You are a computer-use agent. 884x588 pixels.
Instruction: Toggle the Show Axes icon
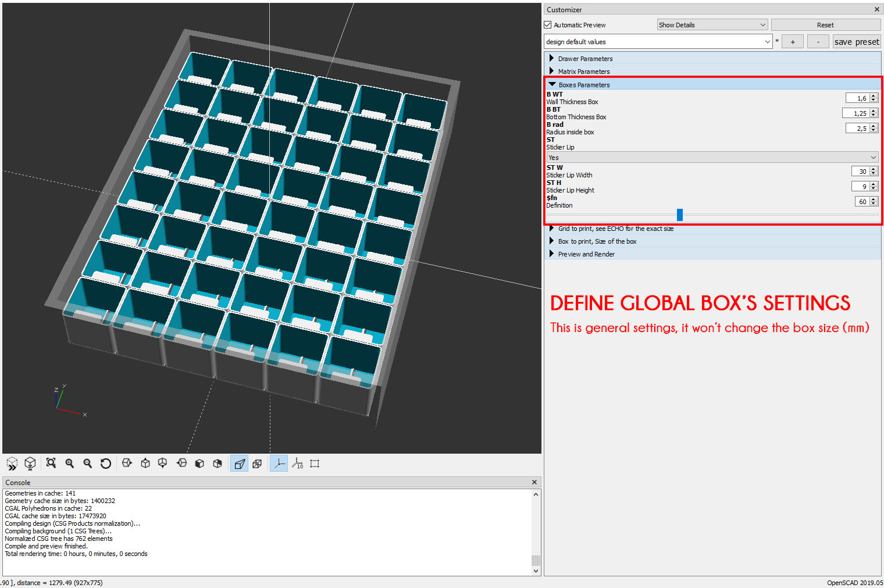pos(279,464)
